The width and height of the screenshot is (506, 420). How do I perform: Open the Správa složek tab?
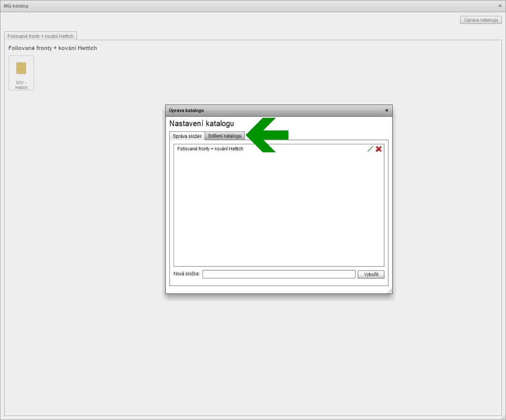187,136
